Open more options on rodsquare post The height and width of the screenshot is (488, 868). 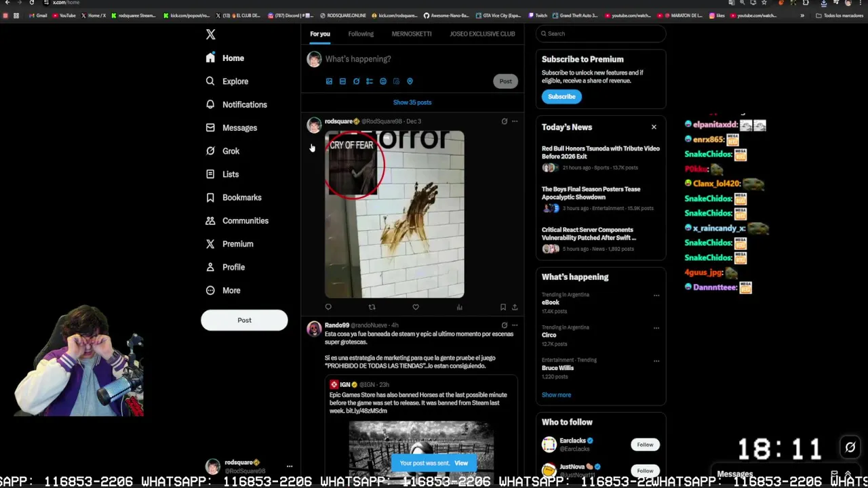tap(515, 121)
